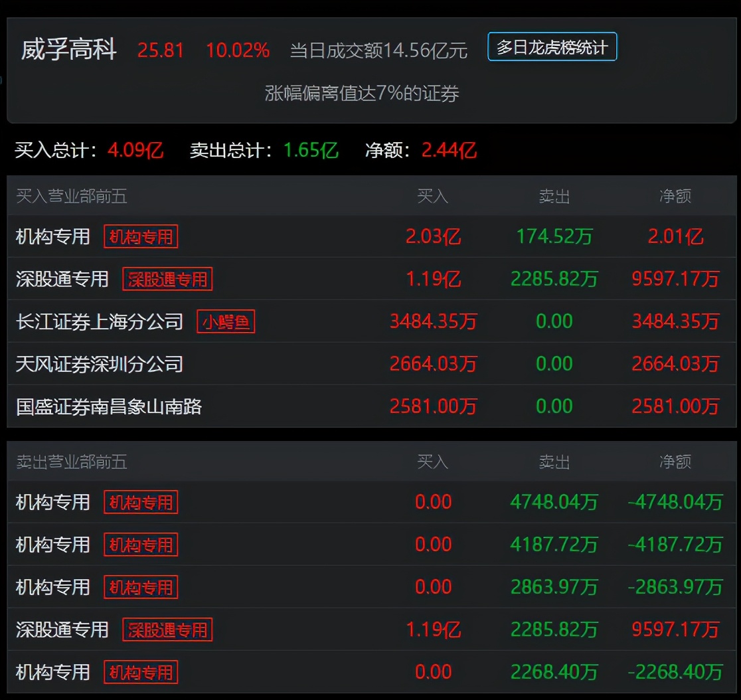
Task: Click 卖出 column header in 卖出营业部前五 table
Action: (x=554, y=462)
